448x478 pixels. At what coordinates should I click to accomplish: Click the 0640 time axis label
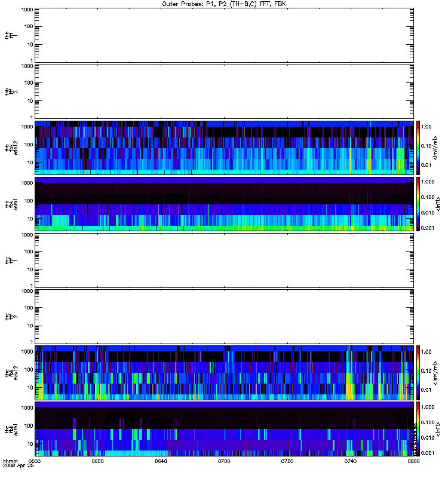[161, 461]
